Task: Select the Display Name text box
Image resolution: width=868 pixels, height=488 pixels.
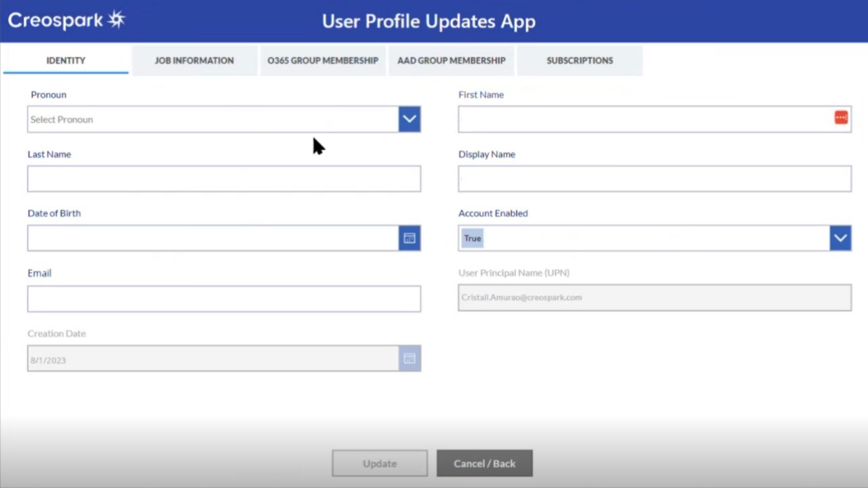Action: pyautogui.click(x=654, y=179)
